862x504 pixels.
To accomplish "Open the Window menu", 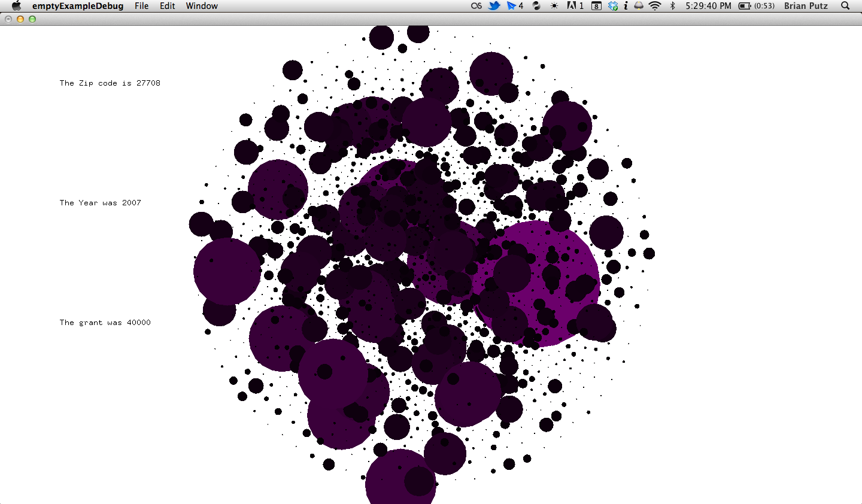I will tap(202, 6).
